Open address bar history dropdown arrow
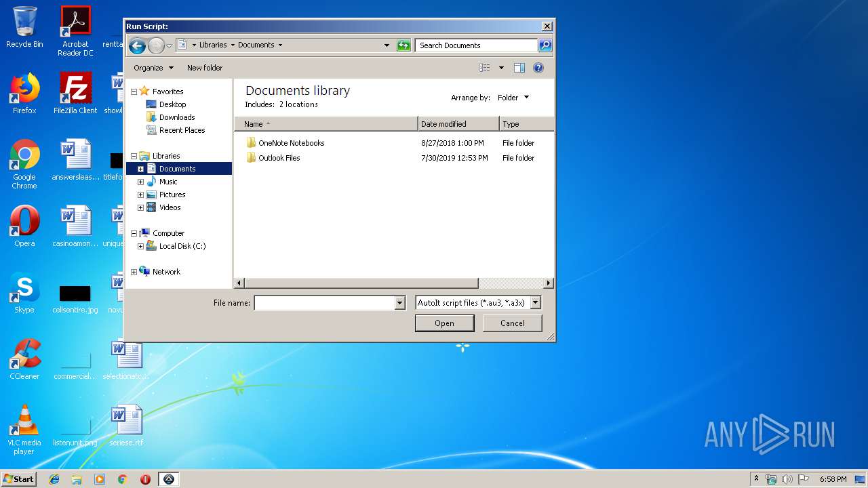 click(x=387, y=45)
